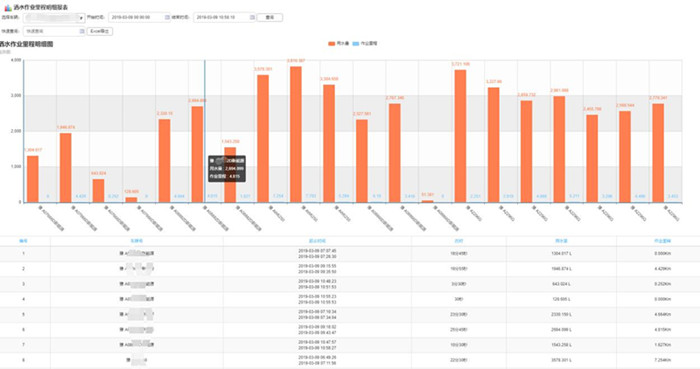Click the tallest orange bar labeled 3,816
700x369 pixels.
tap(296, 134)
